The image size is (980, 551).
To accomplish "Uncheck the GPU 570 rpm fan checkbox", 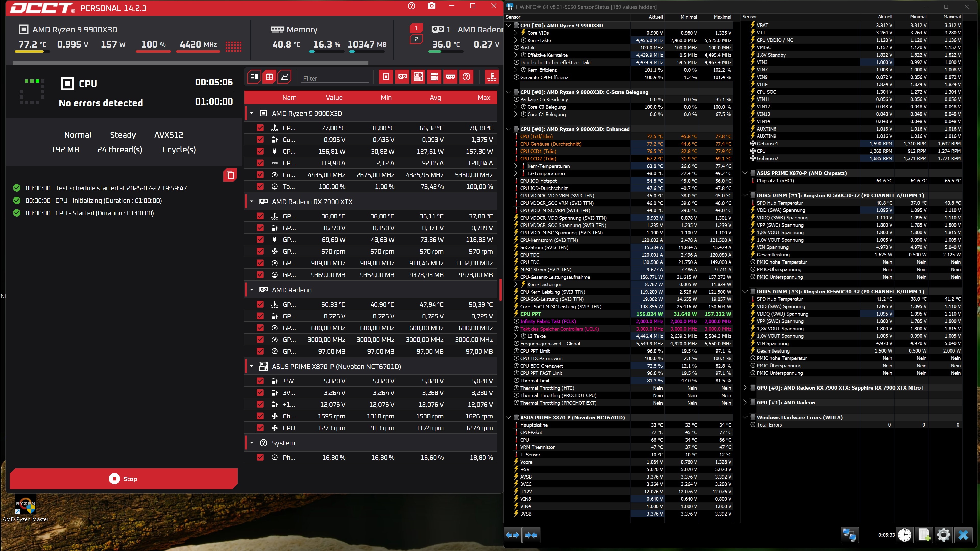I will [x=260, y=251].
